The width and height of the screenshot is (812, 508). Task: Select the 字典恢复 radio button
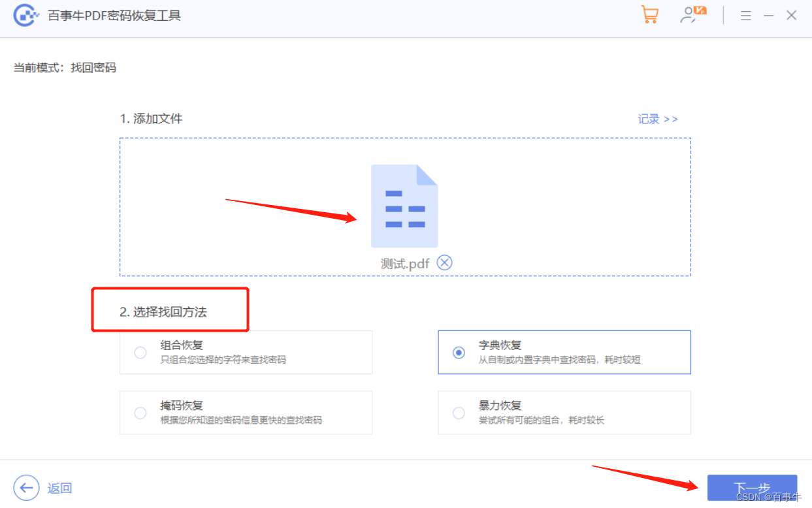tap(459, 353)
